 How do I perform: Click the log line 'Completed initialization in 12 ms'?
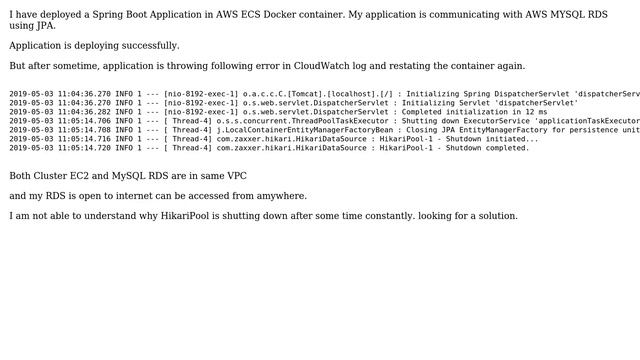click(278, 112)
